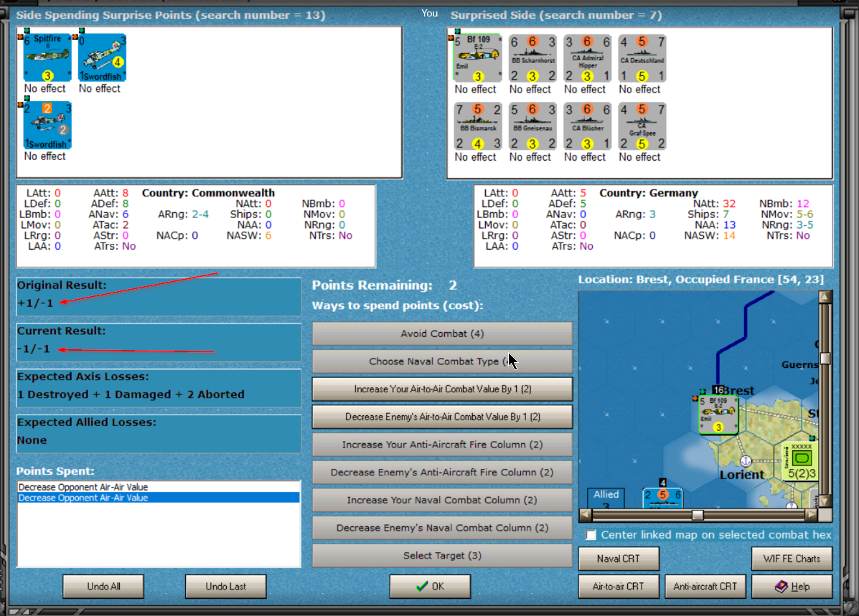Open the WIF FE Charts
The height and width of the screenshot is (616, 859).
(x=792, y=559)
